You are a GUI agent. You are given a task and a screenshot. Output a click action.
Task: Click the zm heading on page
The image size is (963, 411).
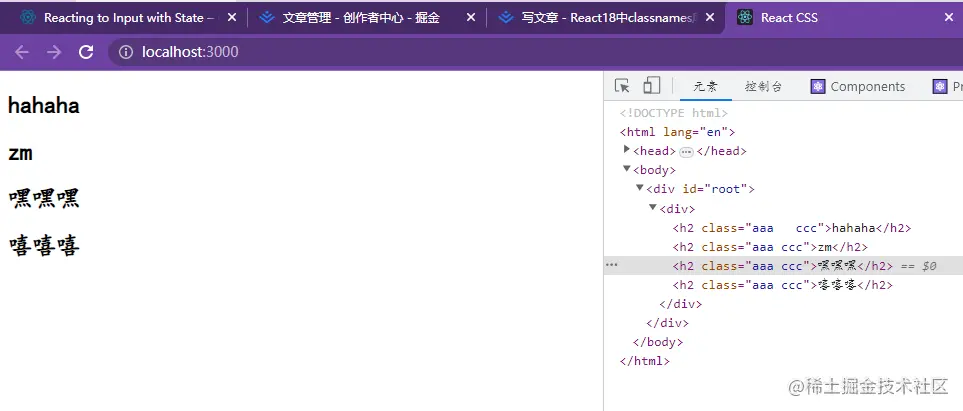pos(20,153)
